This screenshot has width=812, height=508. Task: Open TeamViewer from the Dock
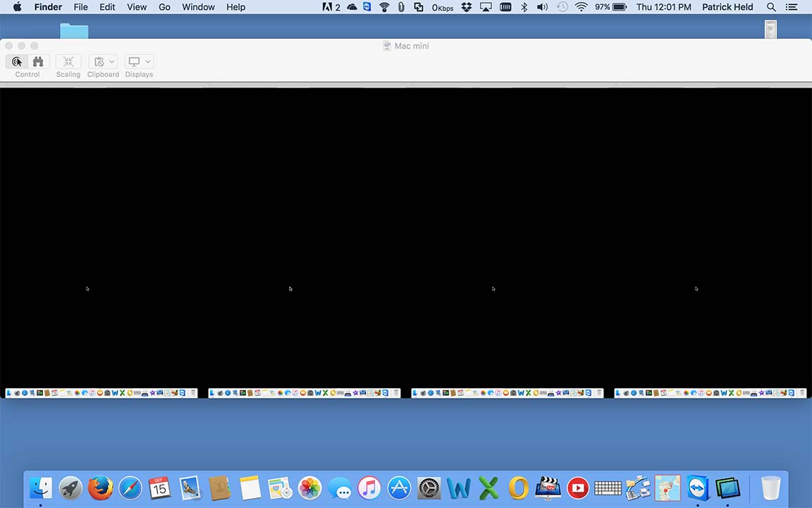(x=698, y=488)
